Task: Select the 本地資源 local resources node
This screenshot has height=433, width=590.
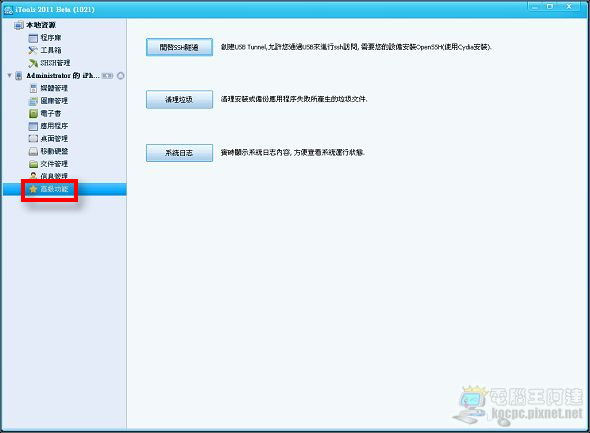Action: [41, 25]
